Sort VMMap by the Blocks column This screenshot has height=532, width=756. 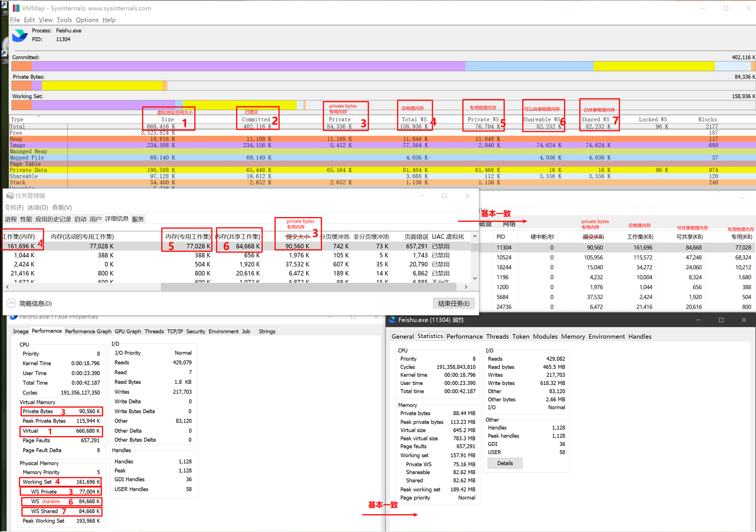tap(707, 119)
